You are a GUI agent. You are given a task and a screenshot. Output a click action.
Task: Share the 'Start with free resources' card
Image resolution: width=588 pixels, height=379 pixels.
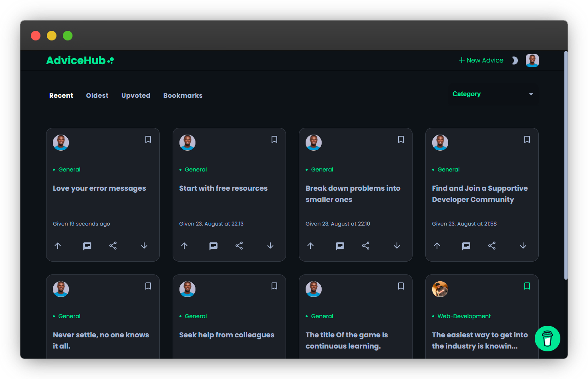(239, 246)
